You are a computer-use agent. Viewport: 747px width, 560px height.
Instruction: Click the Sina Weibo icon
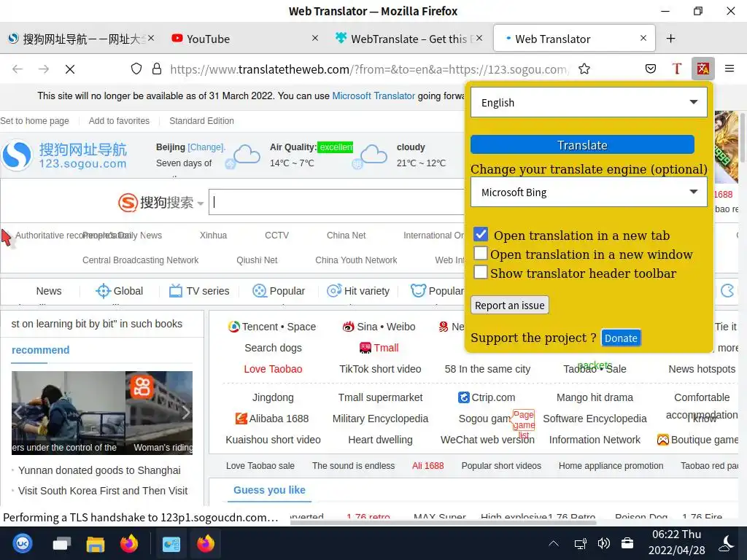[x=349, y=327]
